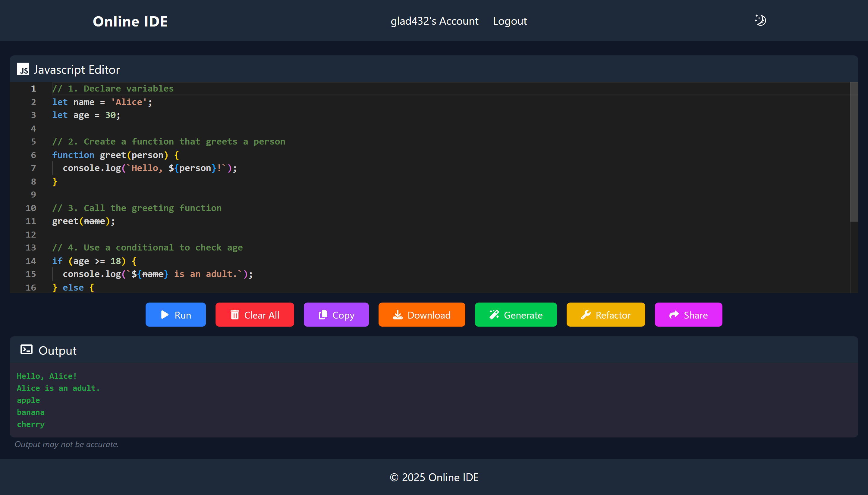Click the 'greet(name);' line
The image size is (868, 495).
click(x=83, y=221)
